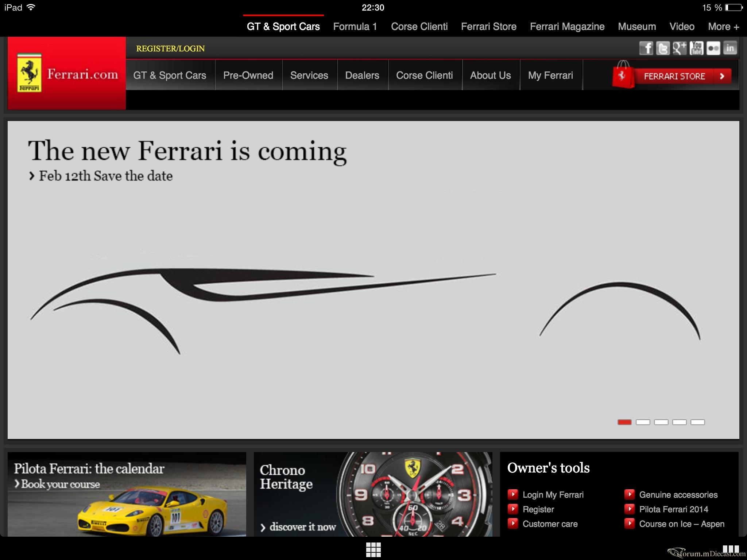Tap the battery indicator in status bar

pos(734,8)
